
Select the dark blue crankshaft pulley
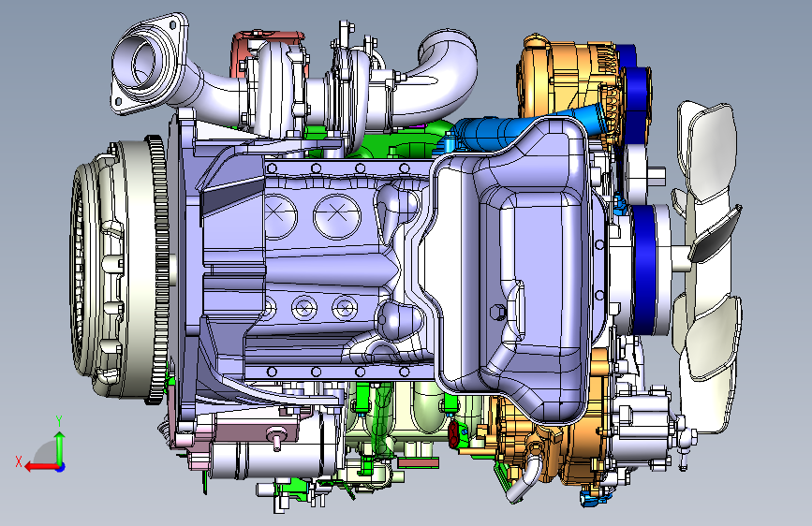[x=644, y=270]
